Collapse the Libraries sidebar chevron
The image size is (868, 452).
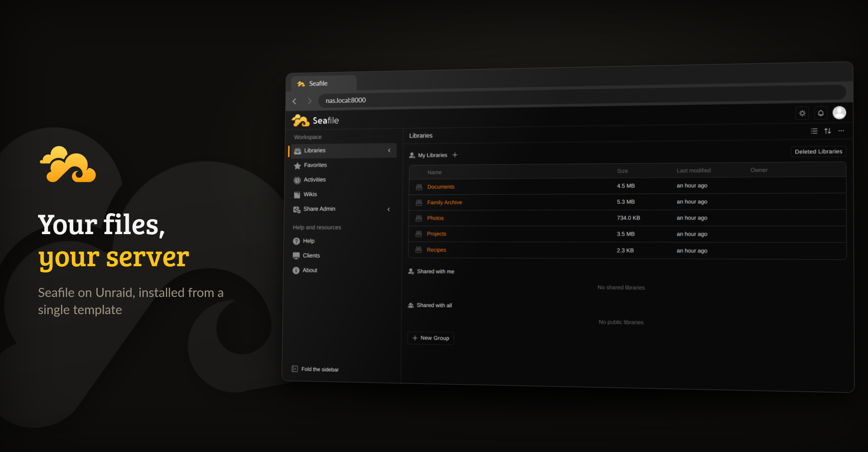pos(389,151)
